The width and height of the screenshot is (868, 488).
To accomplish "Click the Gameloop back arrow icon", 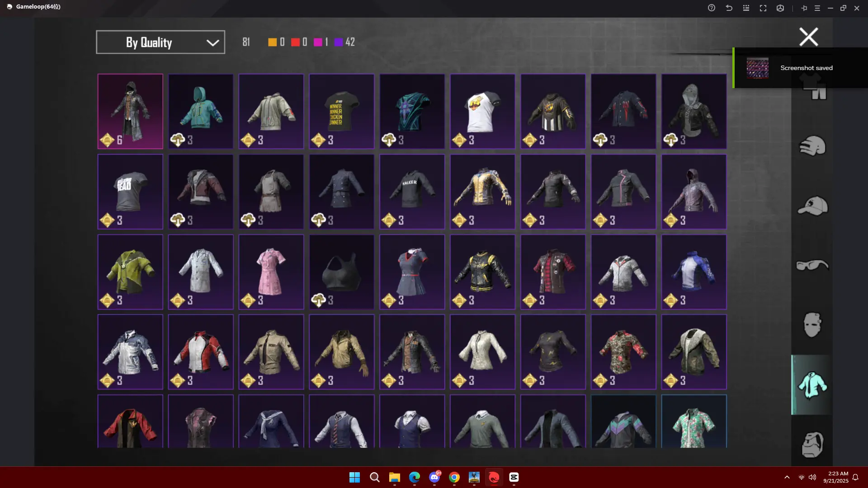I will [x=729, y=8].
